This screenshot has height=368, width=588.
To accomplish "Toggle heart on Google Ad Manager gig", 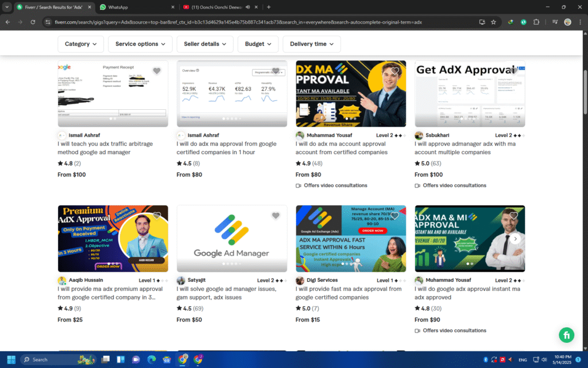I will 276,216.
